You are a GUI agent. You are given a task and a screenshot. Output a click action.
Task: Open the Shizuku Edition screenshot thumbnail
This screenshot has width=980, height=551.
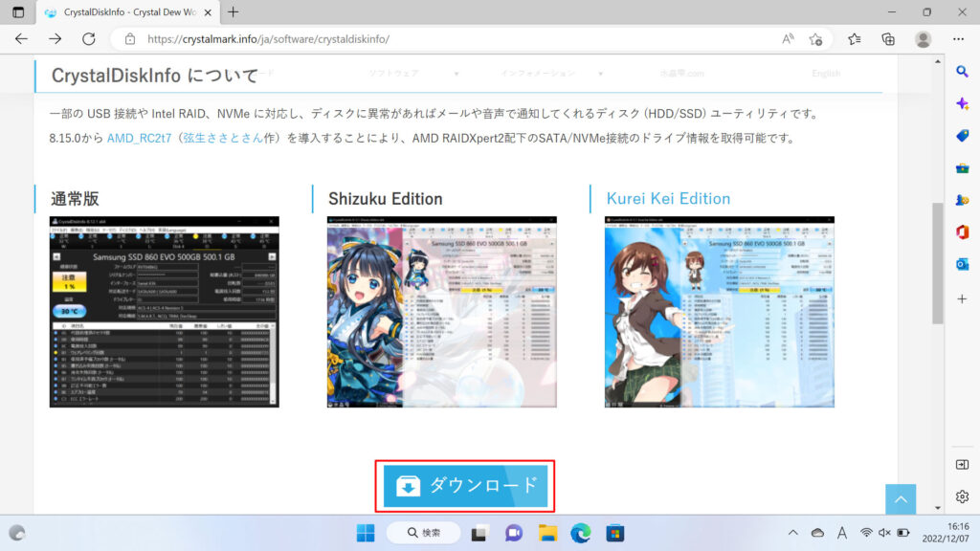coord(442,312)
